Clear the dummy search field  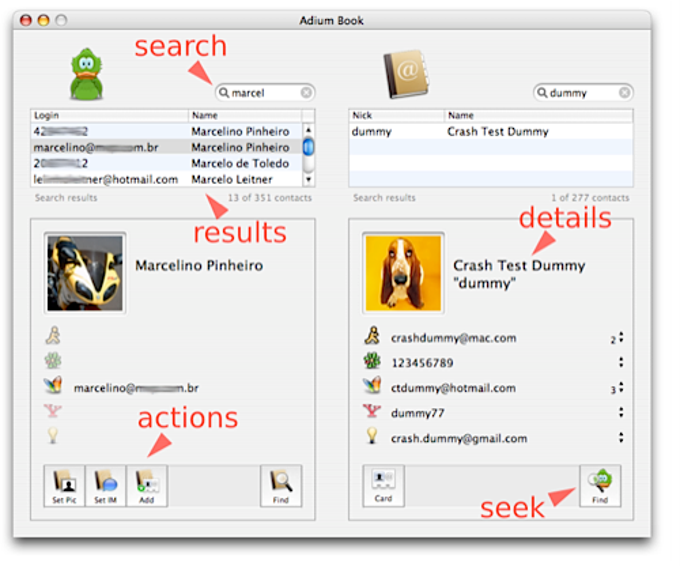point(624,93)
